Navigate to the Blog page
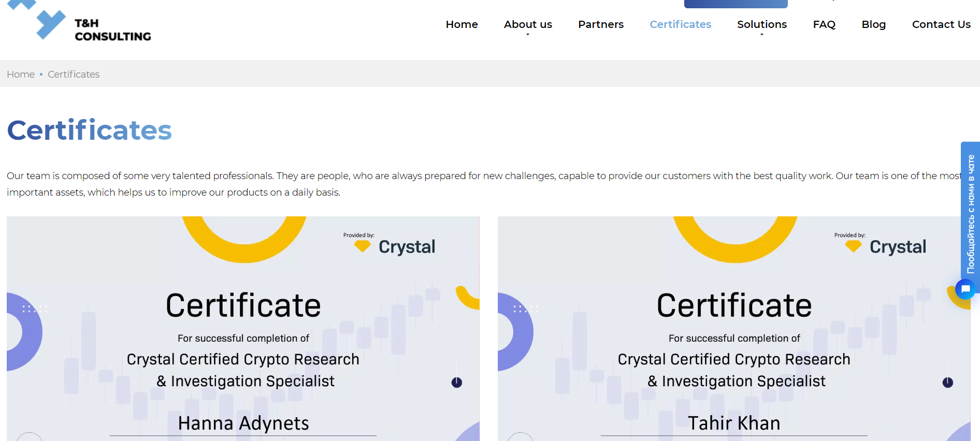 click(x=873, y=24)
